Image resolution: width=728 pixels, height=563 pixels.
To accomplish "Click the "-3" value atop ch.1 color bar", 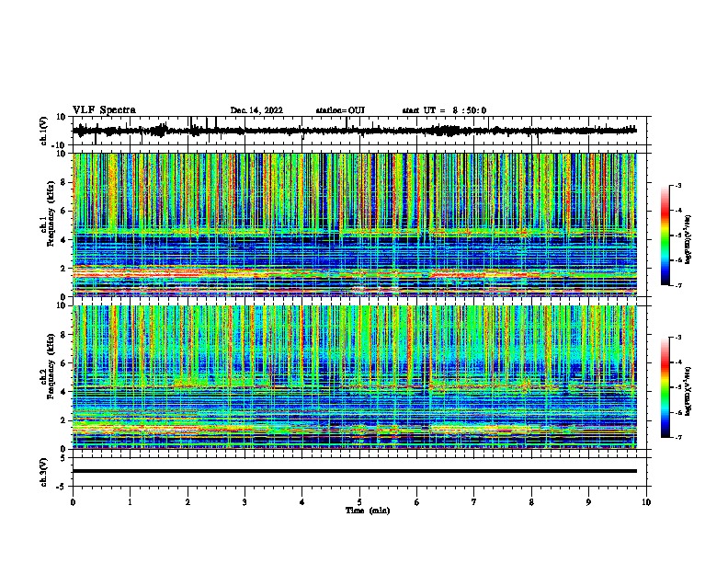I will 677,186.
